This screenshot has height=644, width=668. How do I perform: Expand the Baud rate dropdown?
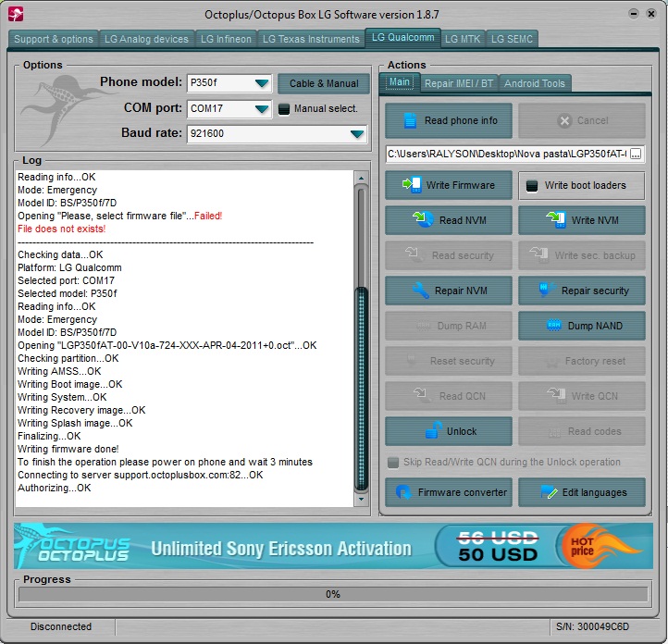(x=357, y=134)
